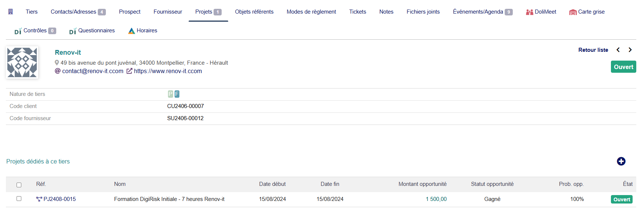Click the external link icon before website URL
The height and width of the screenshot is (216, 644).
tap(129, 71)
